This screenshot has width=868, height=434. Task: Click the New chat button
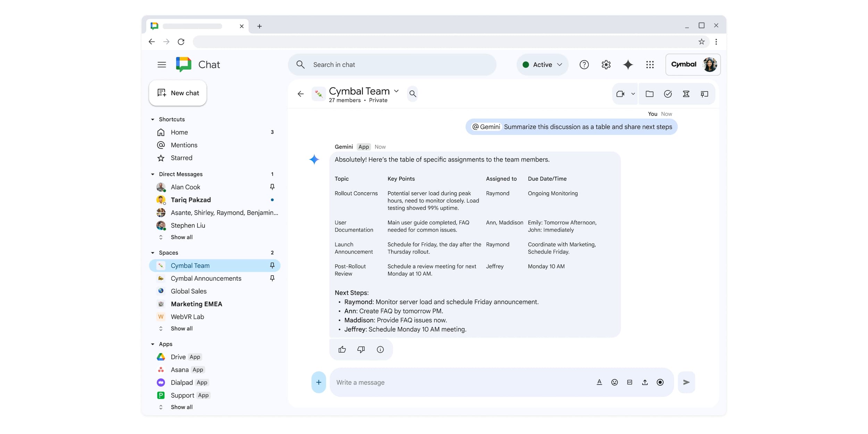(x=178, y=93)
